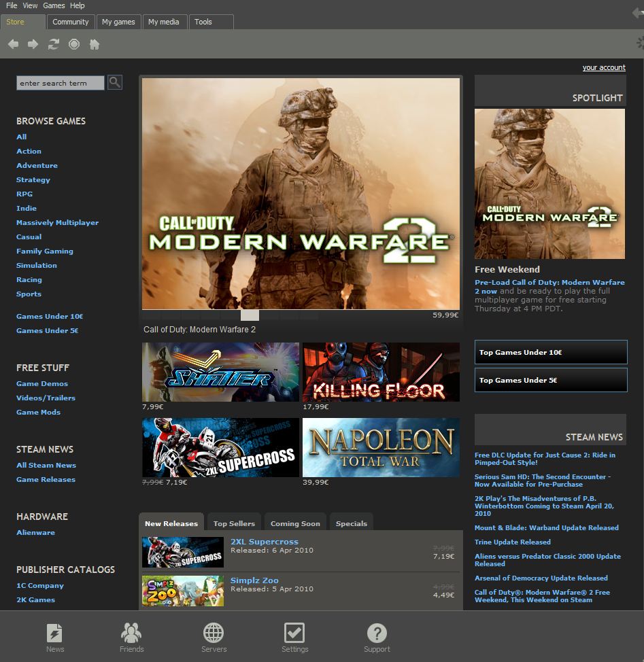Open Settings from the bottom bar
The height and width of the screenshot is (662, 644).
pyautogui.click(x=294, y=638)
